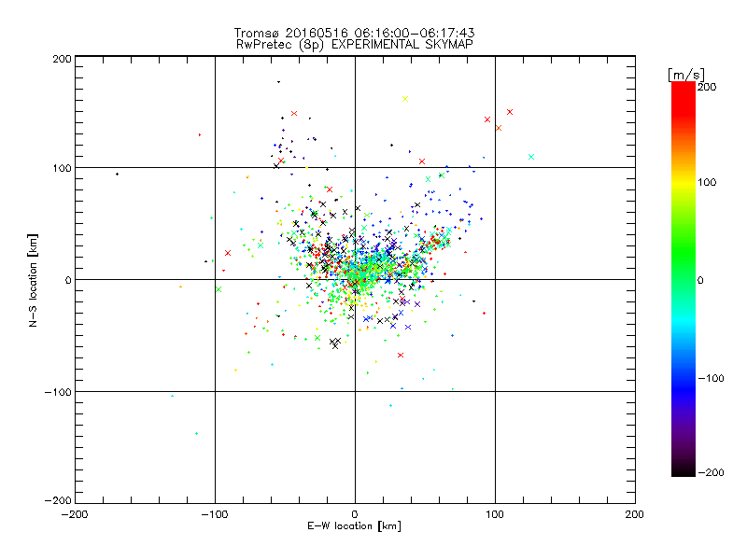
Task: Click the y-axis tick label '100'
Action: [62, 168]
